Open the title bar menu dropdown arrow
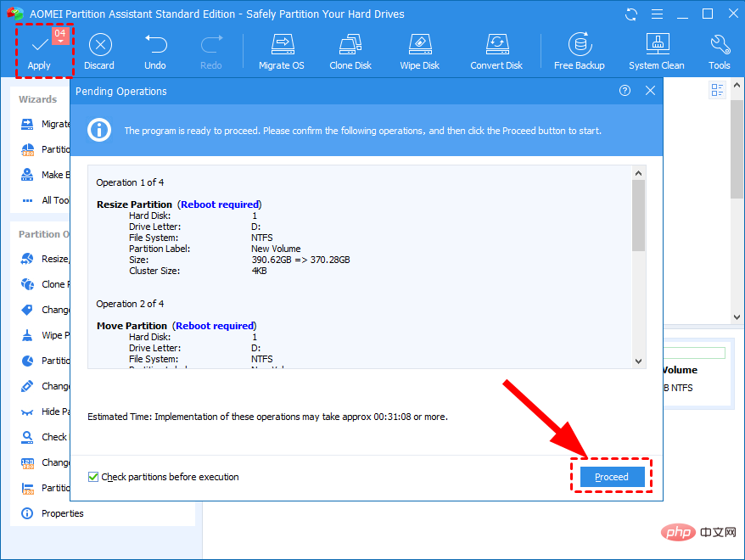Viewport: 745px width, 560px height. [x=656, y=14]
